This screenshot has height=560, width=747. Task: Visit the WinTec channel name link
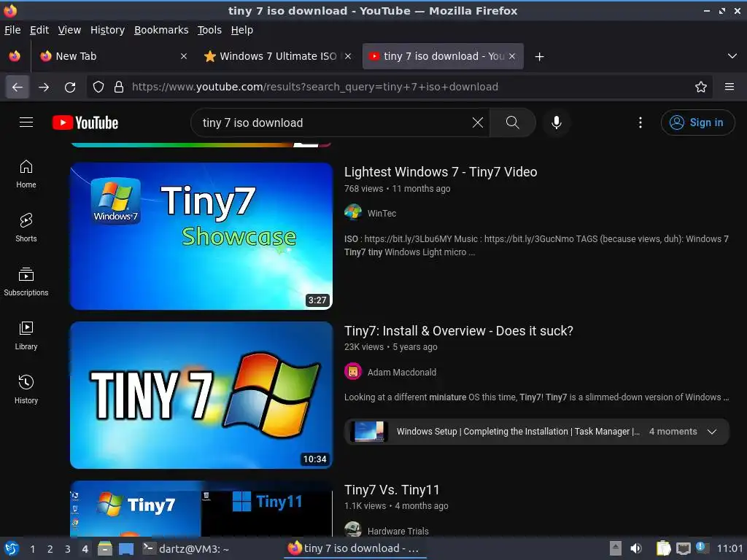pyautogui.click(x=382, y=214)
